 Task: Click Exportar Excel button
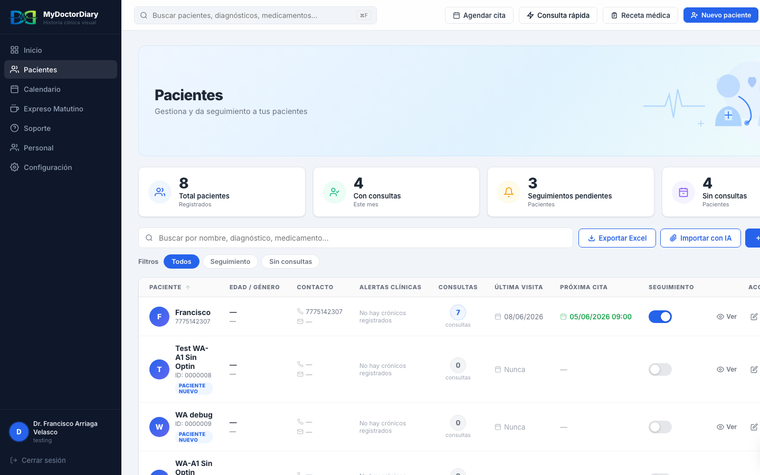pyautogui.click(x=617, y=238)
